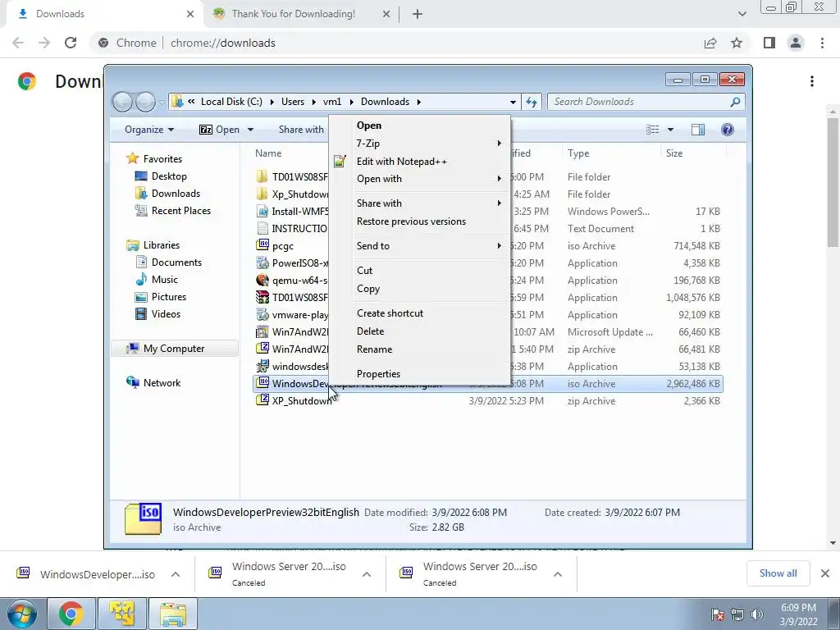This screenshot has width=840, height=630.
Task: Expand the Open button dropdown arrow
Action: click(250, 130)
